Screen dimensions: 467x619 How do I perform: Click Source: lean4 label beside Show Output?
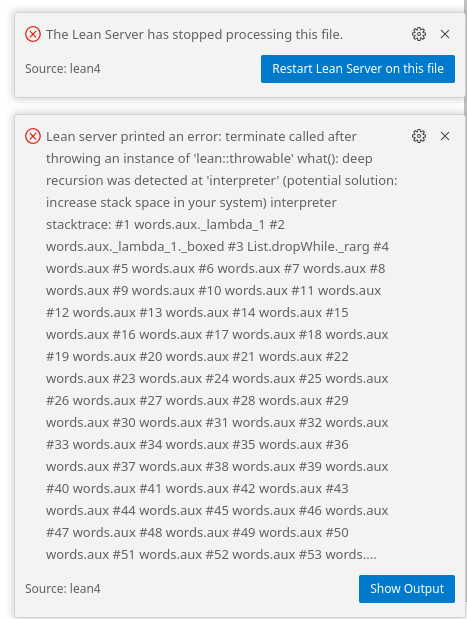(63, 589)
